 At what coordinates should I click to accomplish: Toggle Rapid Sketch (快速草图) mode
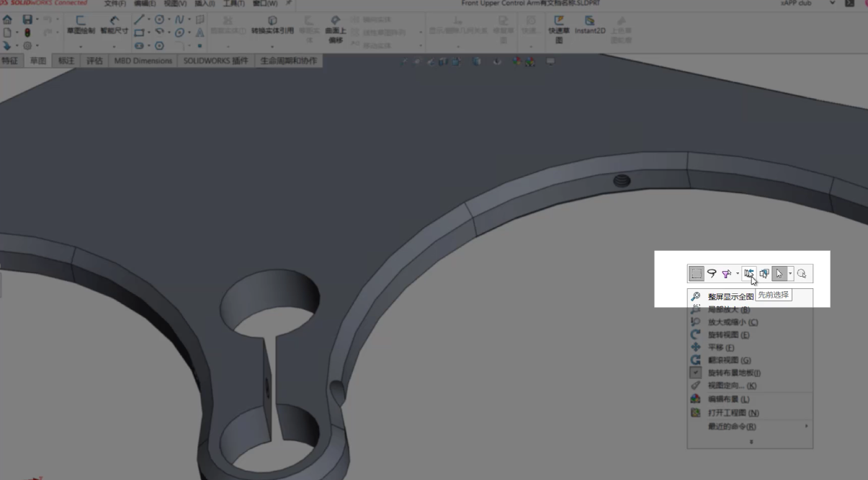558,25
